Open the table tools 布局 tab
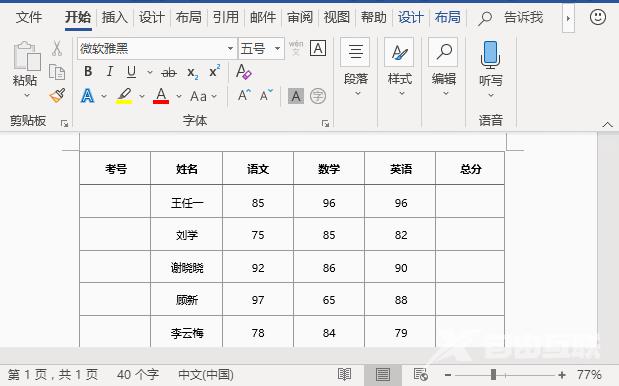Screen dimensions: 619x386 pyautogui.click(x=448, y=17)
